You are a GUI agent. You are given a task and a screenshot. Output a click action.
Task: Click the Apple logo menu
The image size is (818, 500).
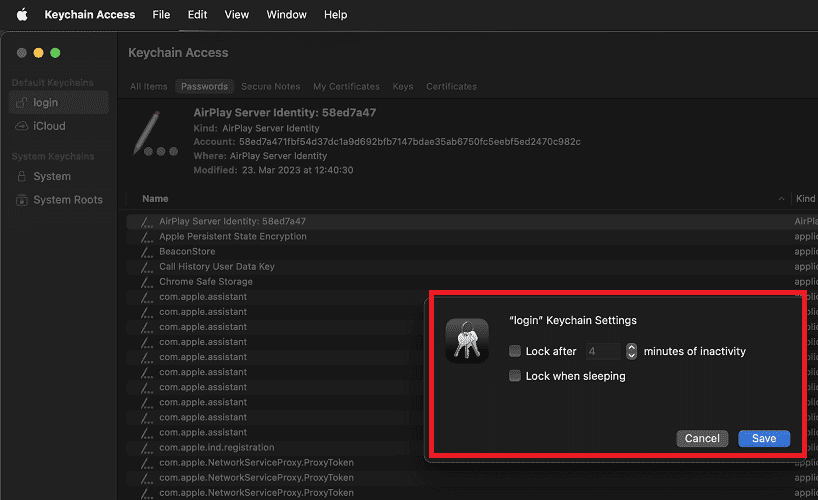coord(22,15)
